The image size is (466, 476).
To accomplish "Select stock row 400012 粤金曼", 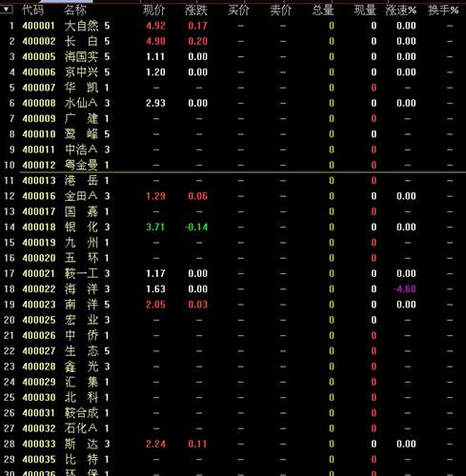I will click(x=233, y=165).
